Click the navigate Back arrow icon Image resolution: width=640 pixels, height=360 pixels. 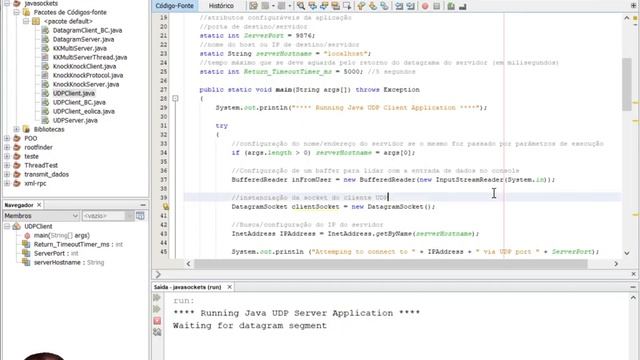pos(265,6)
